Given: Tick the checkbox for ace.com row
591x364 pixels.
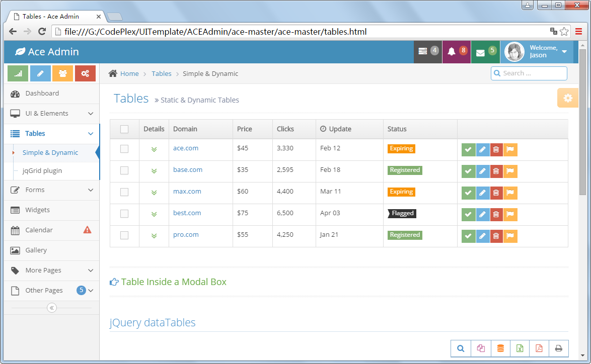Looking at the screenshot, I should tap(124, 149).
